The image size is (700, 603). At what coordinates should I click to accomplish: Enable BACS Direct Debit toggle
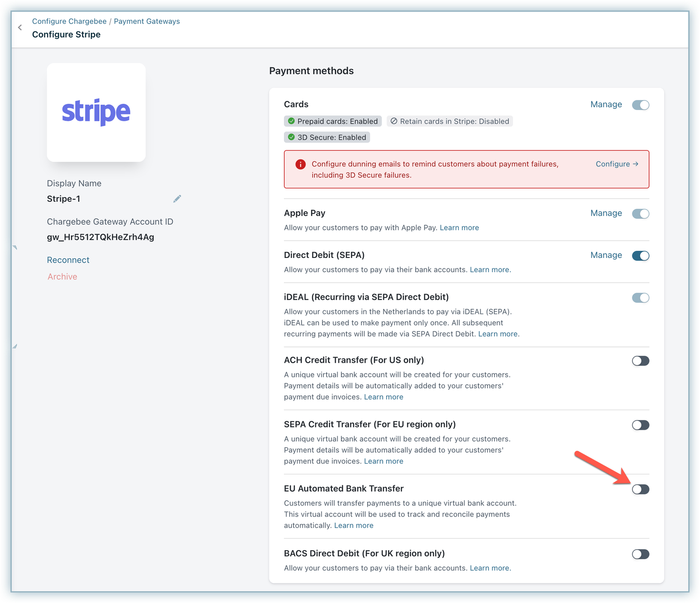pos(640,554)
